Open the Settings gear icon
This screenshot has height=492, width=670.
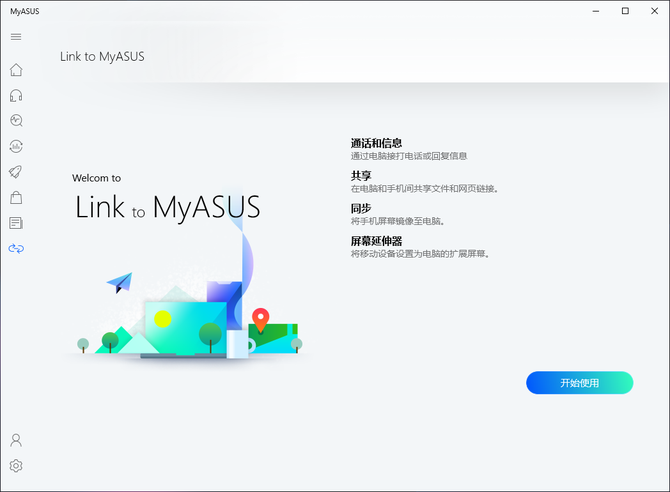16,466
